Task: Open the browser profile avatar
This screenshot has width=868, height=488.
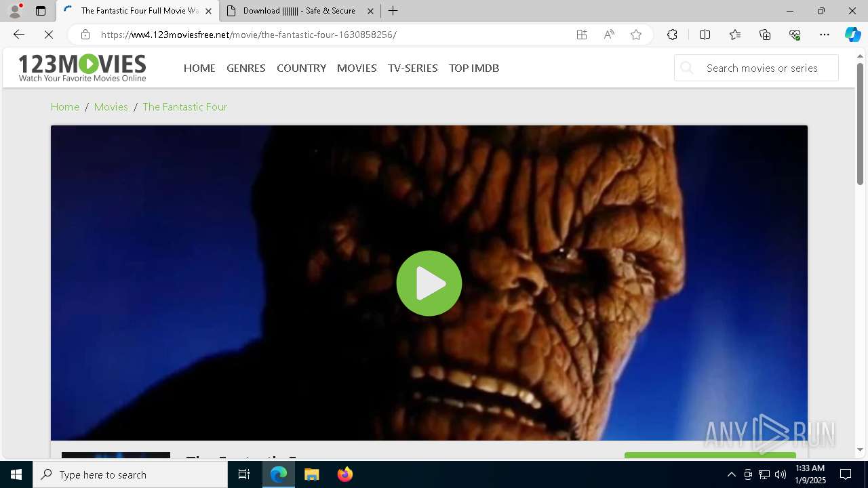Action: click(15, 11)
